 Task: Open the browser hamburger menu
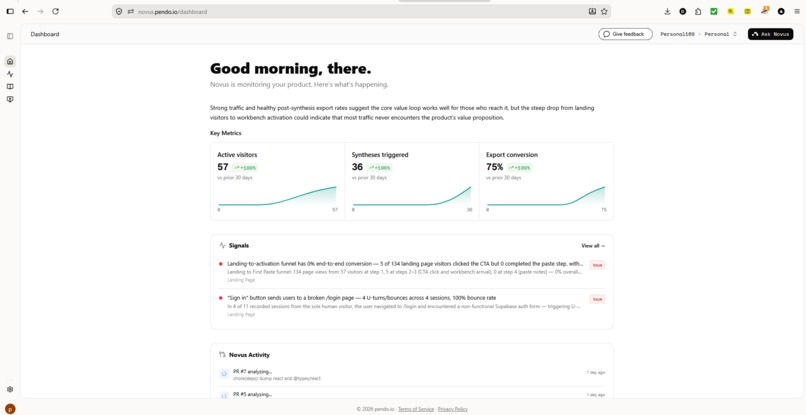tap(797, 11)
